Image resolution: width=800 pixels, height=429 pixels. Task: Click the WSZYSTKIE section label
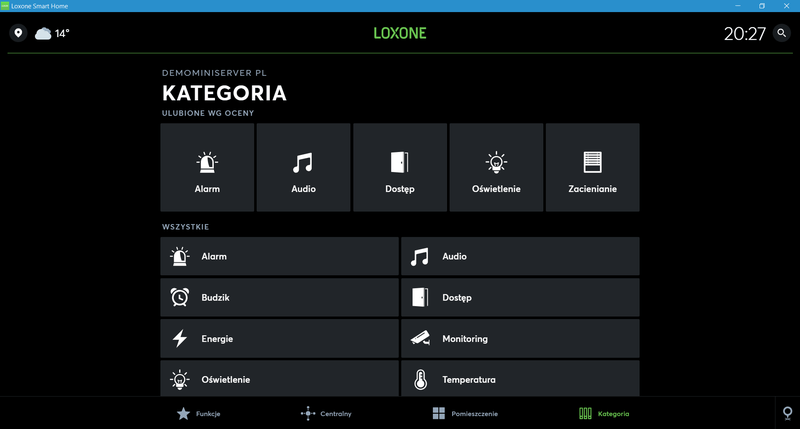[185, 227]
